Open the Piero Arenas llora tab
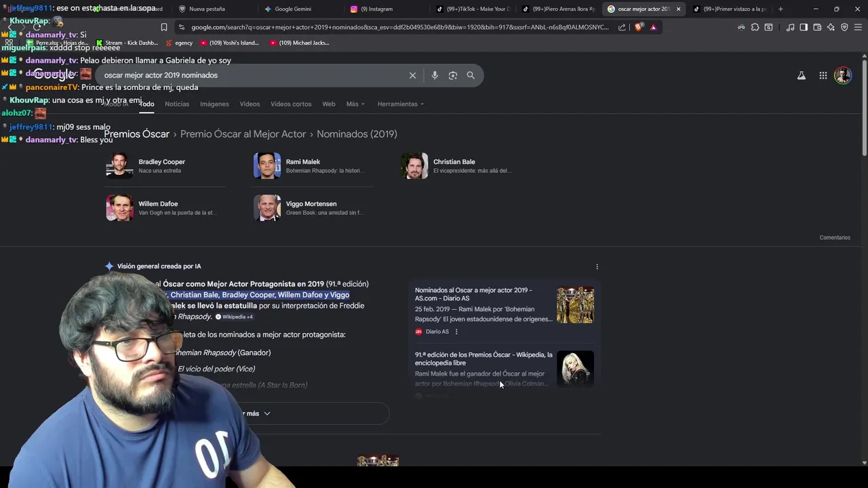 point(558,9)
